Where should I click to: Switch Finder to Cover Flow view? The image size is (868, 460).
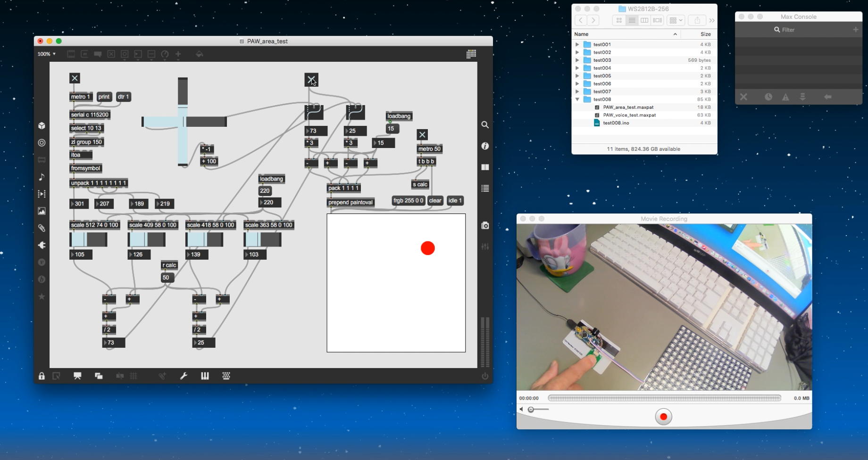pyautogui.click(x=657, y=20)
